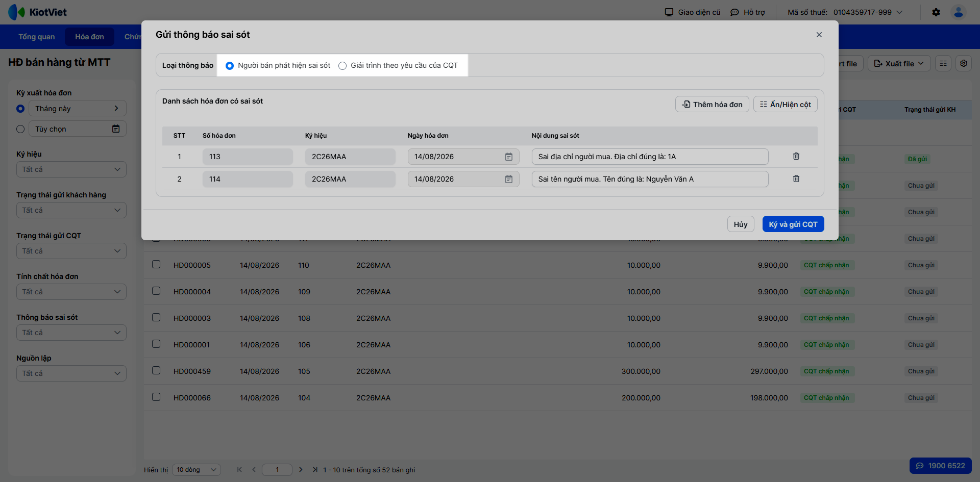Go to first page of records
Image resolution: width=980 pixels, height=482 pixels.
(239, 470)
